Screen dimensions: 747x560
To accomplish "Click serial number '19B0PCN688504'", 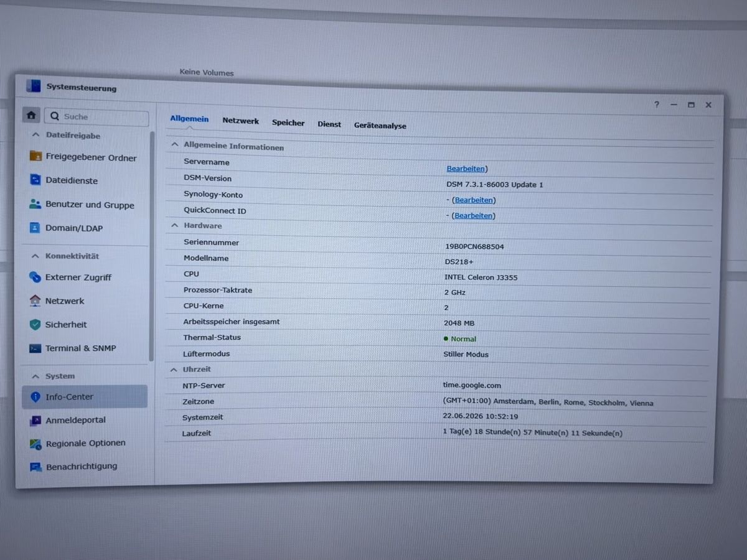I will (x=474, y=246).
